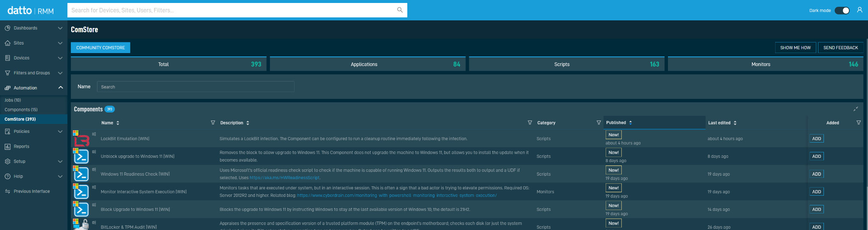Open the aka.ms/HWReadinessScript link
Image resolution: width=868 pixels, height=230 pixels.
click(284, 178)
